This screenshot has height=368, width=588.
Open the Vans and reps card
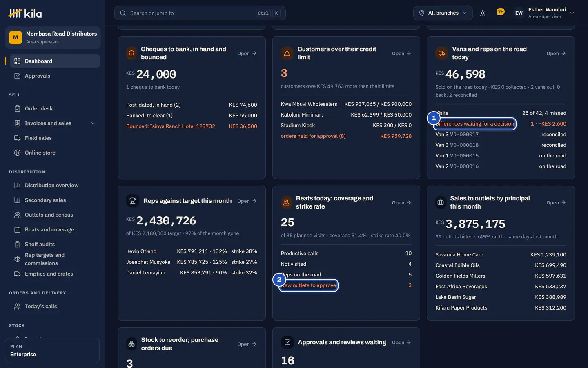tap(556, 53)
